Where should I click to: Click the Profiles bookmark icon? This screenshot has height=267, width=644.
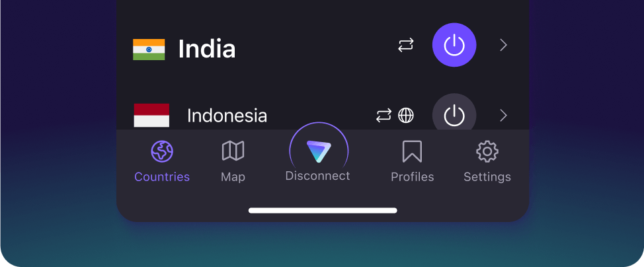(412, 151)
